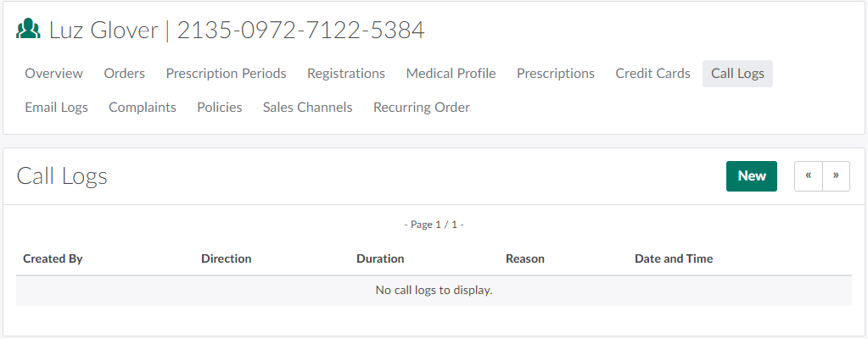Go to previous page of call logs

point(809,176)
